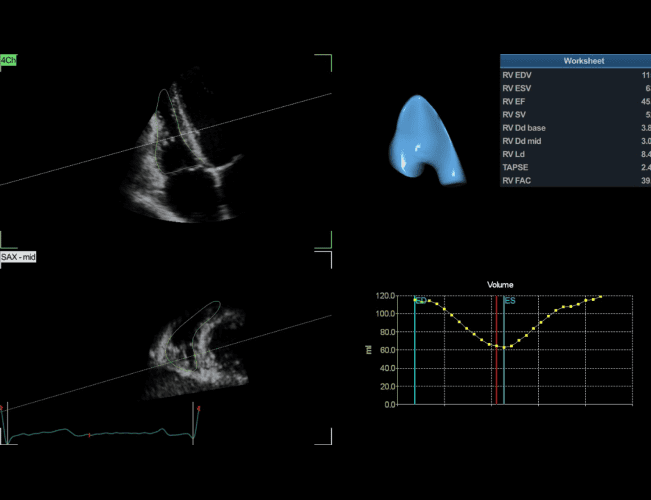Screen dimensions: 651x500
Task: Select the RV Dd mid measurement
Action: (575, 141)
